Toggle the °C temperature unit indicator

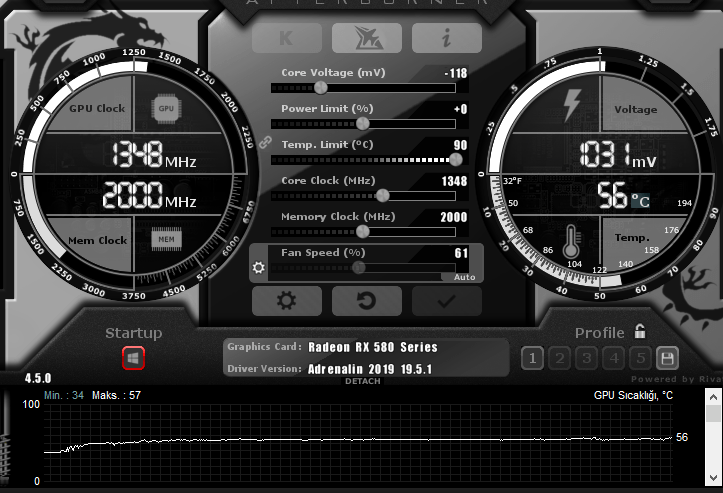click(640, 201)
